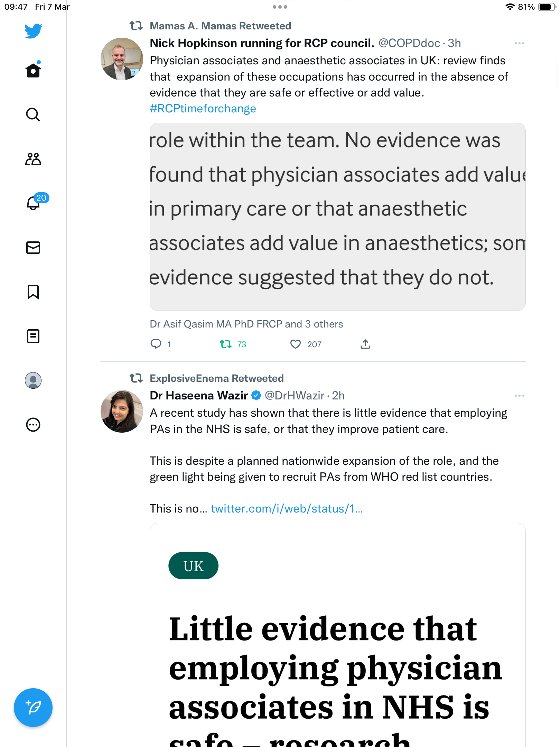This screenshot has width=560, height=747.
Task: Share Nick Hopkinson's tweet via share icon
Action: click(x=365, y=344)
